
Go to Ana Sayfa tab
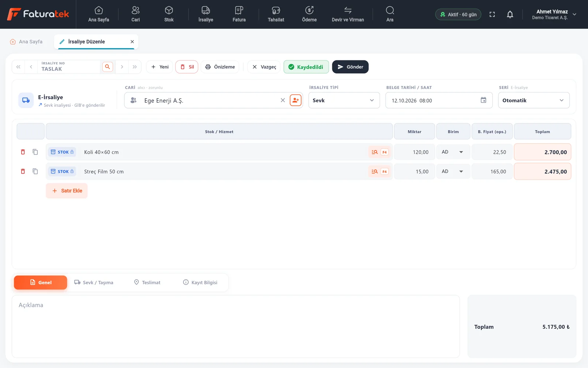(x=26, y=42)
